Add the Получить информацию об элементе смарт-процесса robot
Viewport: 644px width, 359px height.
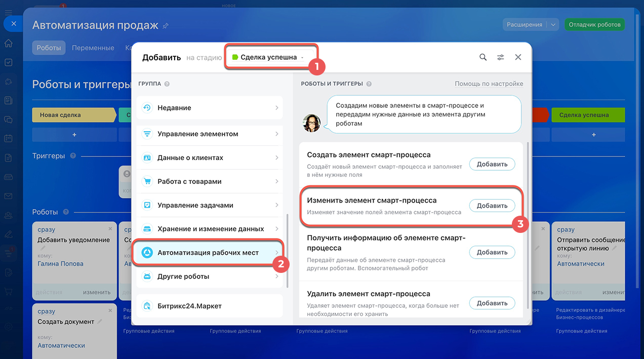[492, 252]
